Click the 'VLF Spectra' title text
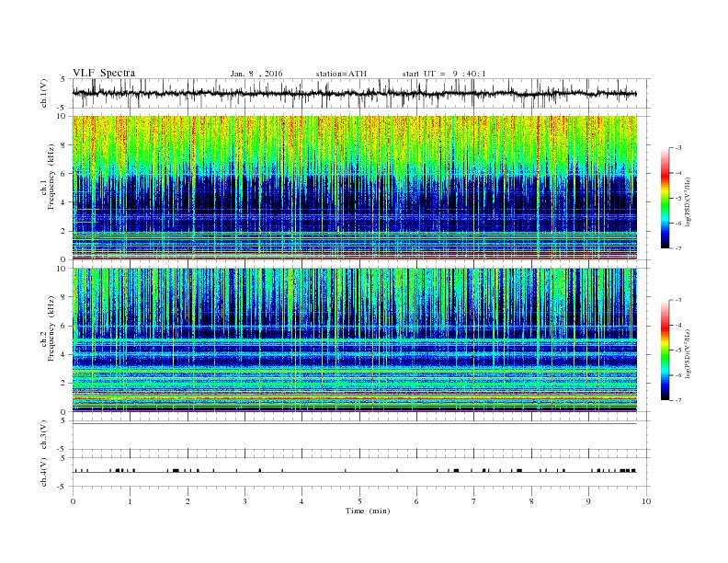 point(104,73)
